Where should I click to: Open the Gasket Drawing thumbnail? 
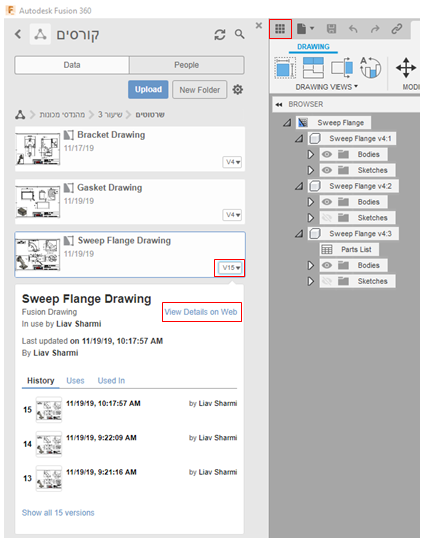38,202
